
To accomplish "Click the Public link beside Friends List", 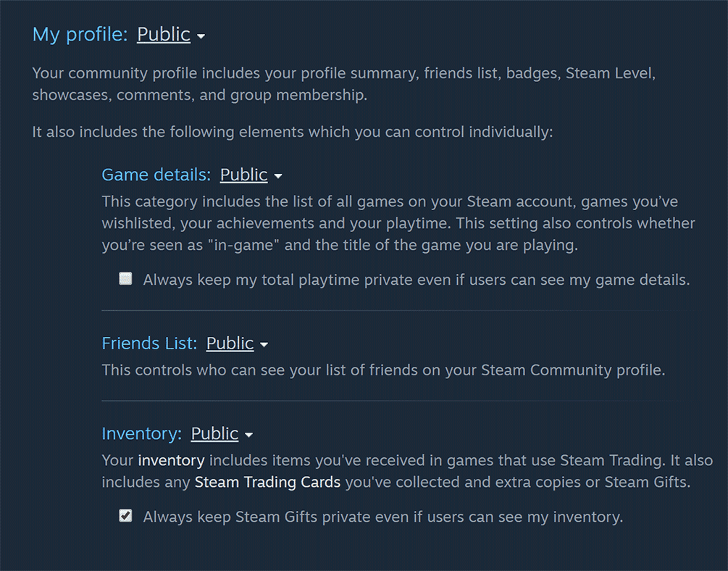I will [x=230, y=343].
